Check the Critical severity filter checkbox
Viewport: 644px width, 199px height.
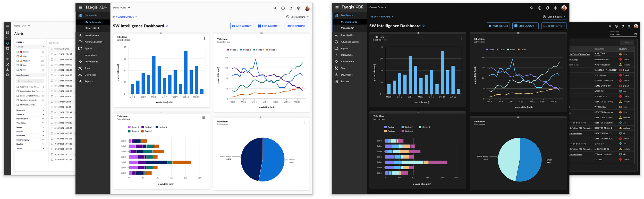coord(18,52)
